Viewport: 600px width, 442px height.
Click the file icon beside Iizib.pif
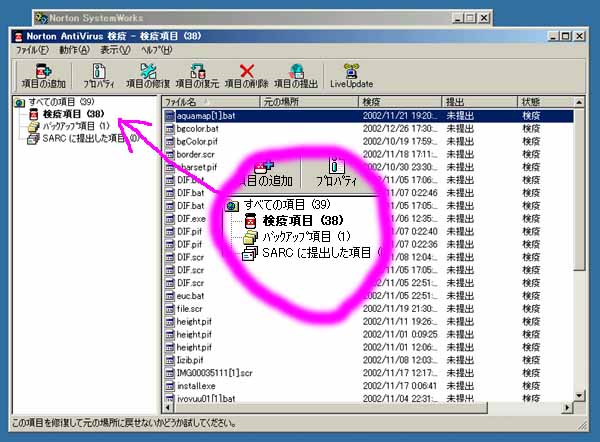170,360
